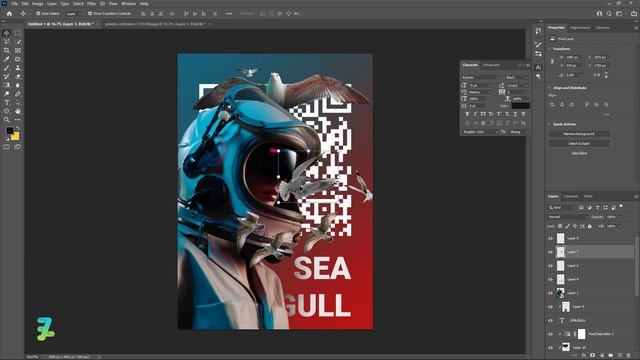Viewport: 640px width, 360px height.
Task: Collapse the Transform section in Properties
Action: pyautogui.click(x=550, y=49)
